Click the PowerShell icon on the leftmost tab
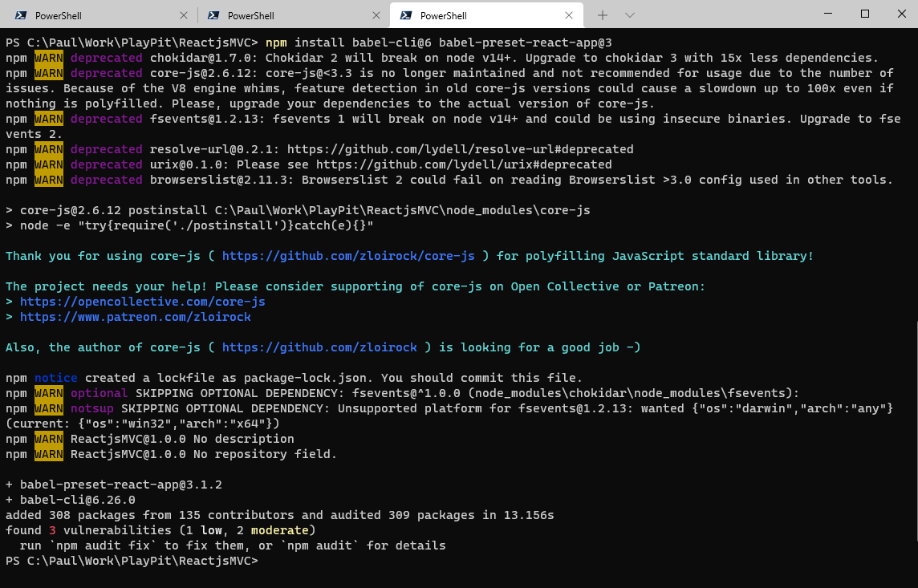Image resolution: width=918 pixels, height=588 pixels. [x=21, y=15]
